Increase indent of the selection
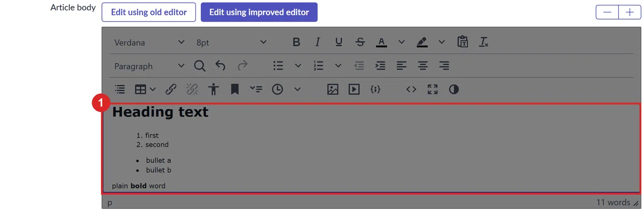The height and width of the screenshot is (211, 644). (x=380, y=66)
